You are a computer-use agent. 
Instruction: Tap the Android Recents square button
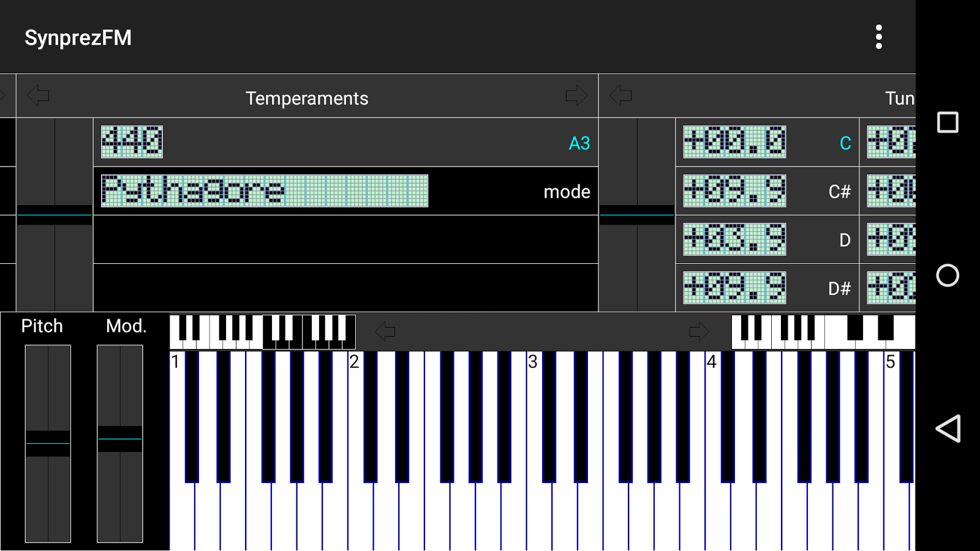tap(946, 122)
